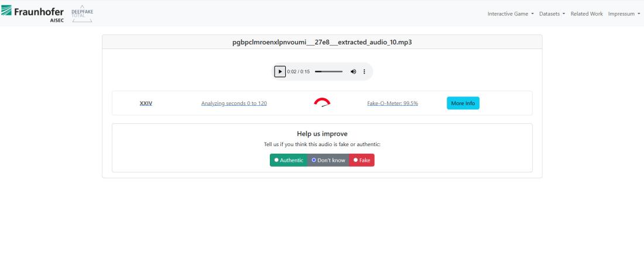Click the Fraunhofer AISEC logo
The image size is (644, 273).
pyautogui.click(x=33, y=13)
